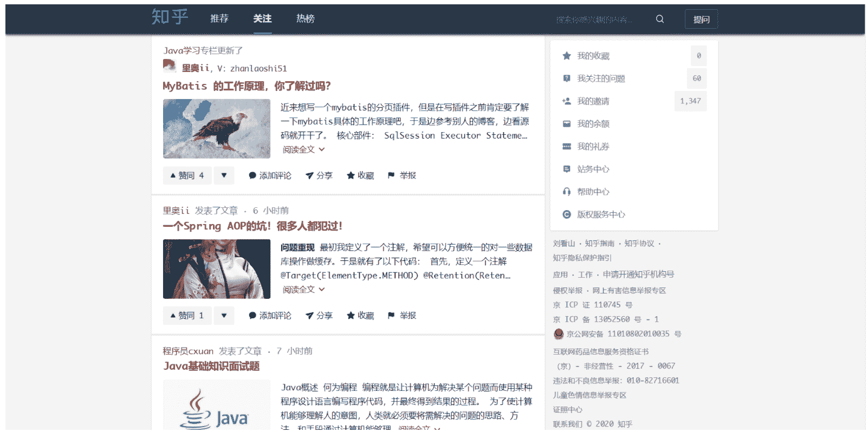Click 版权服务中心 copyright icon
Viewport: 868px width, 432px height.
567,214
